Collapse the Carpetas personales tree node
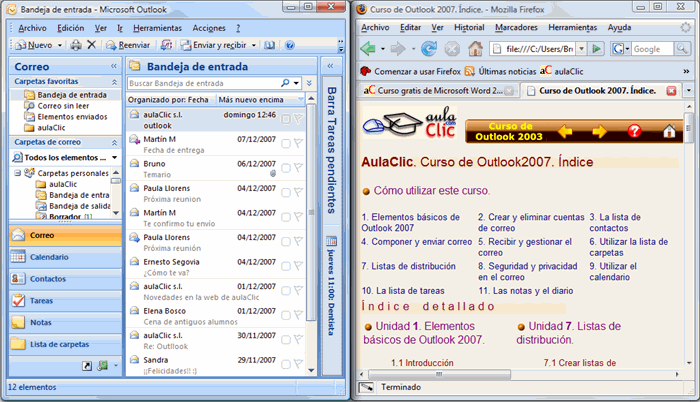This screenshot has height=402, width=700. pos(17,173)
